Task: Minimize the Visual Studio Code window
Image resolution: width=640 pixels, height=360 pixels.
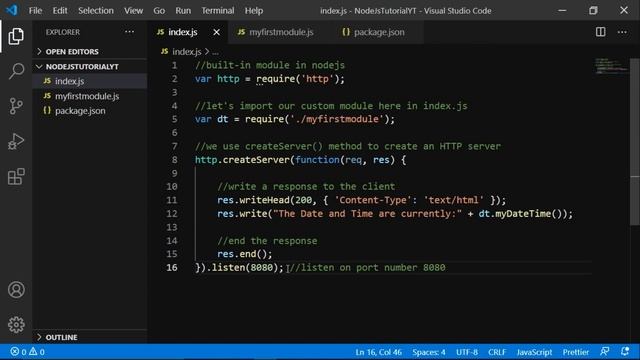Action: tap(562, 11)
